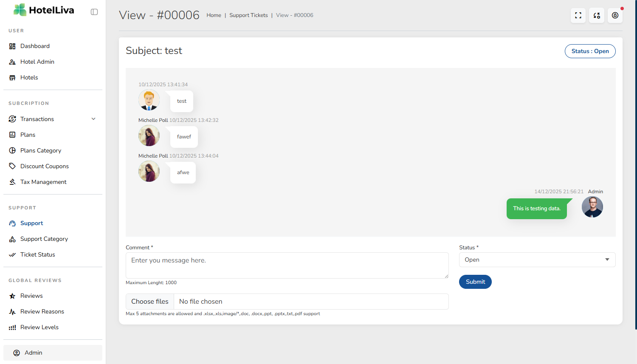Image resolution: width=637 pixels, height=364 pixels.
Task: Open the user profile icon in header
Action: pos(615,16)
